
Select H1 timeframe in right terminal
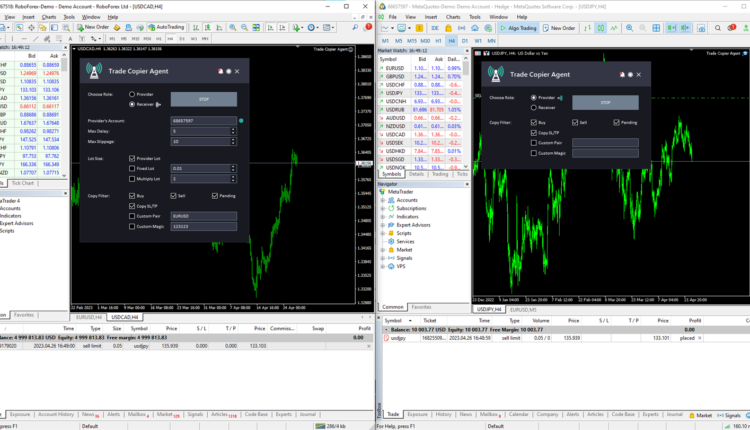438,40
